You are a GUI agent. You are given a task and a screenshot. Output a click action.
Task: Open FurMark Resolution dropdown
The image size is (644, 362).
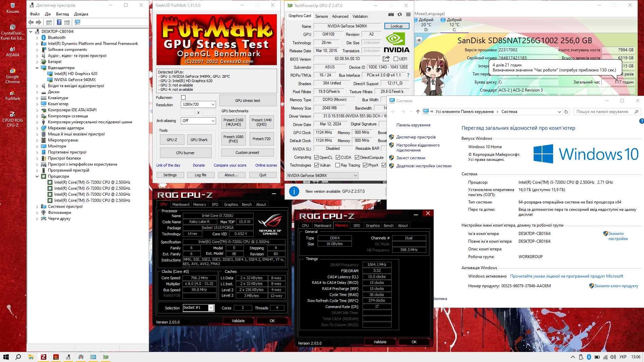tap(198, 104)
